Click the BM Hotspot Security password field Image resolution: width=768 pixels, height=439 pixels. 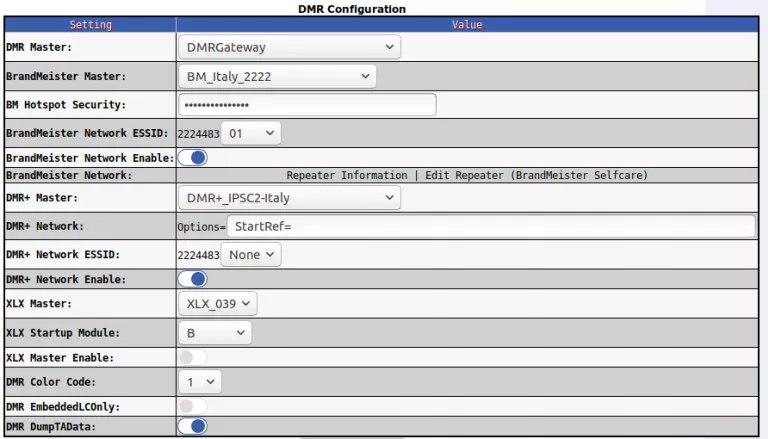point(307,105)
